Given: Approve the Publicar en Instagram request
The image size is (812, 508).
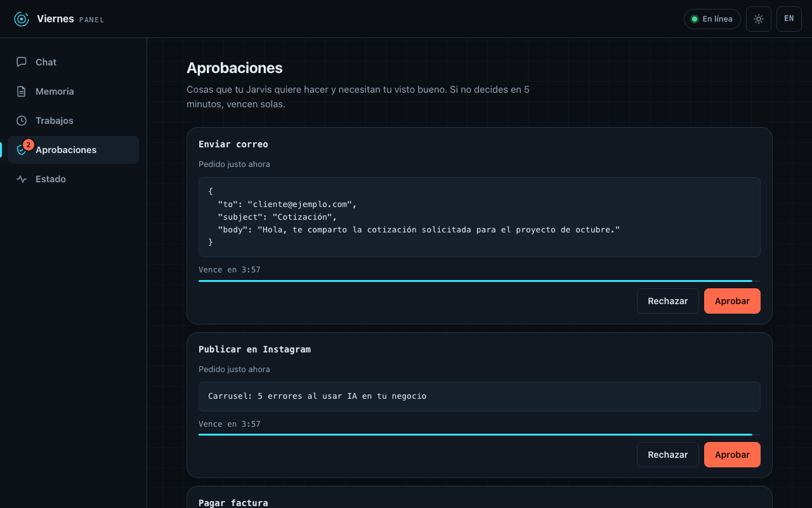Looking at the screenshot, I should (x=732, y=455).
